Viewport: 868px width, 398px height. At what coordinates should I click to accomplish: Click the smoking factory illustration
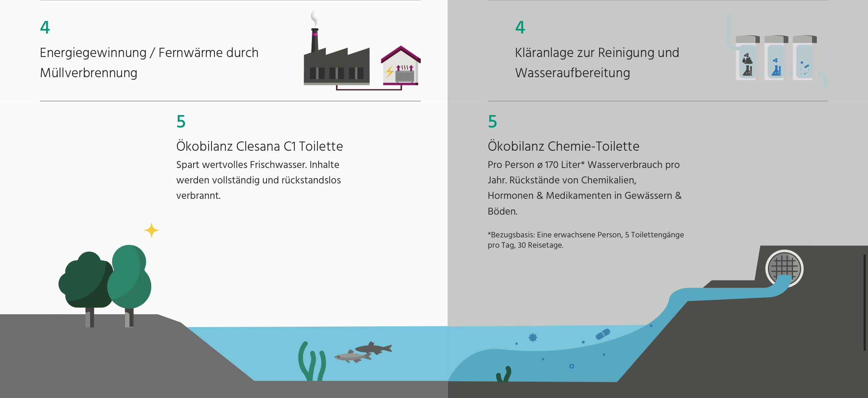pos(336,66)
